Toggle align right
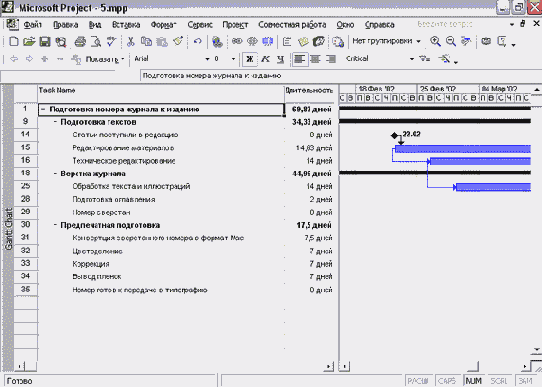 [x=331, y=59]
